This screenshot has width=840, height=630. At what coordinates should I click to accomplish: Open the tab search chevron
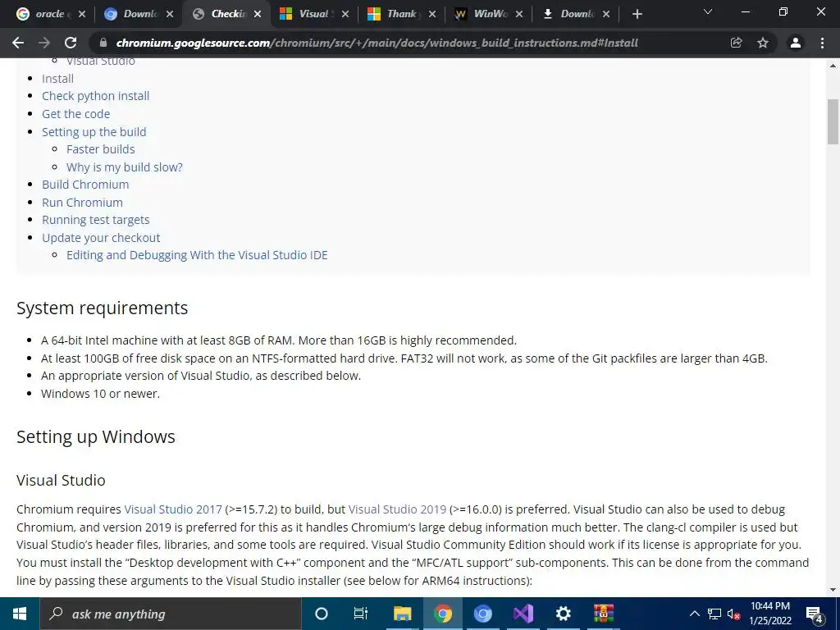[x=708, y=11]
